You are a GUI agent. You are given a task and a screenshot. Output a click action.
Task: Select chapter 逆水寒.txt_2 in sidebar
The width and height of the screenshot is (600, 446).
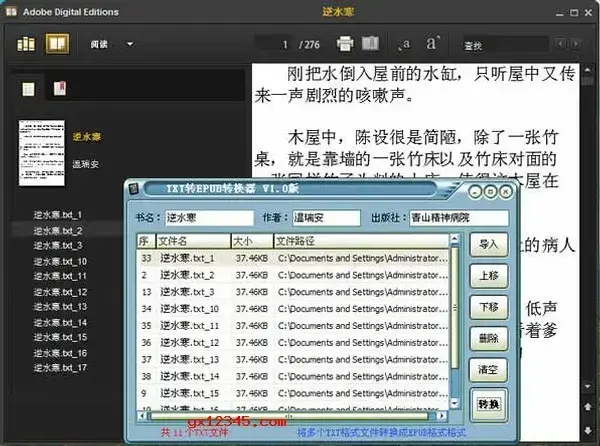(57, 231)
